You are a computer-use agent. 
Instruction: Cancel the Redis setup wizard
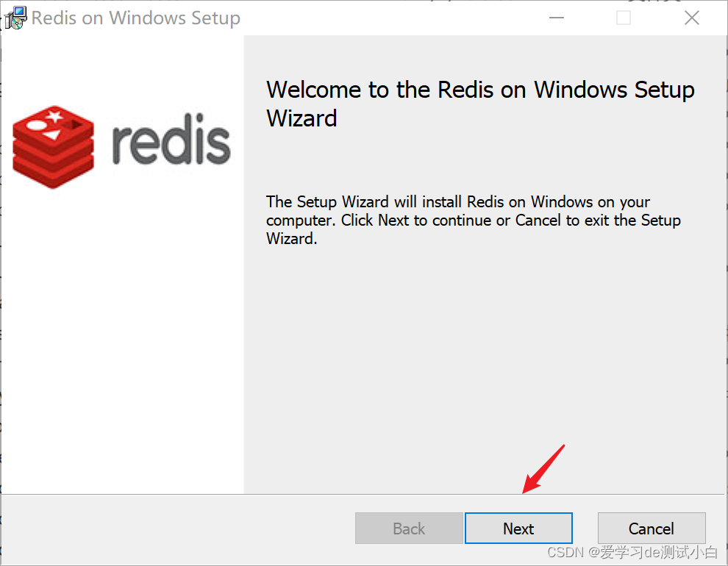(652, 528)
